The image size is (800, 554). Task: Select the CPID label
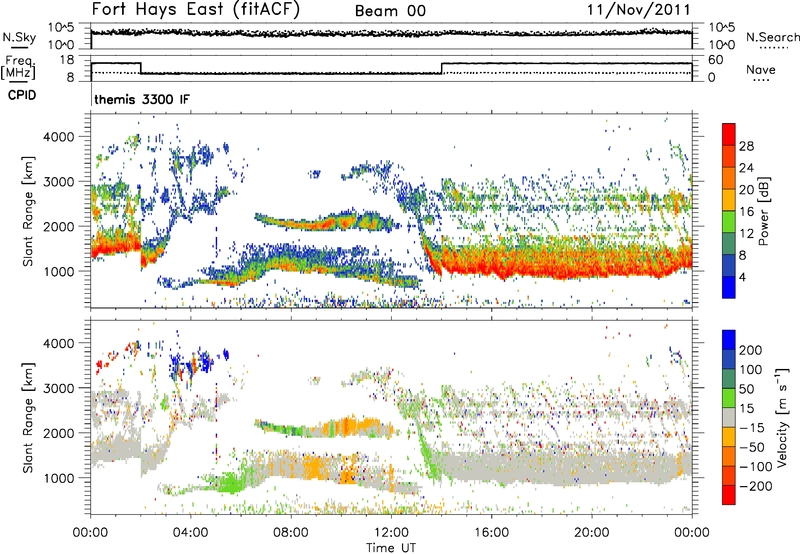pyautogui.click(x=22, y=95)
